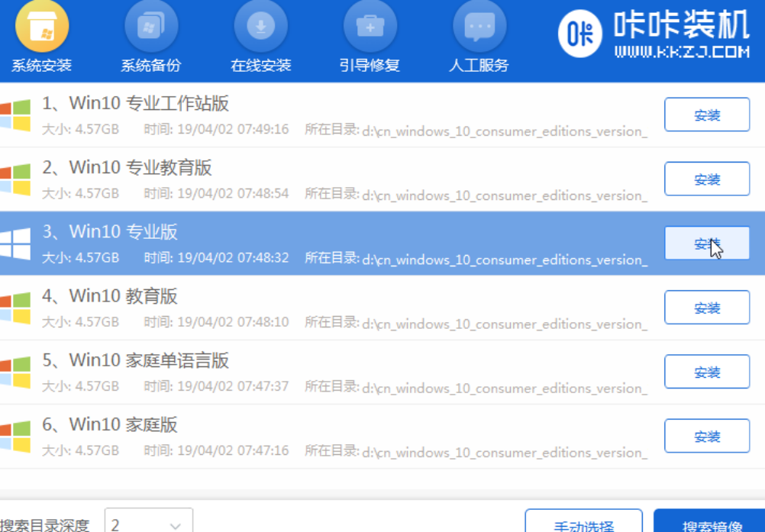Open the 搜索目录深度 dropdown

point(150,521)
